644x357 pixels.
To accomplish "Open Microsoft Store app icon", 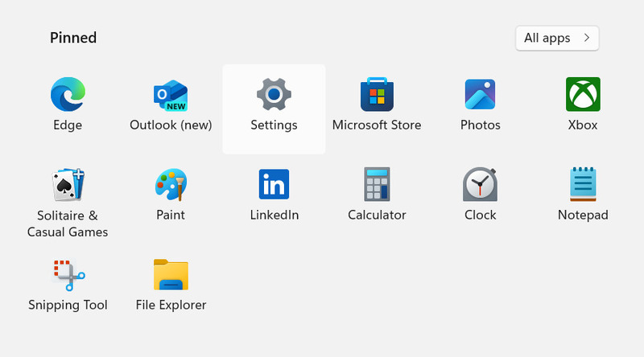I will [x=377, y=94].
